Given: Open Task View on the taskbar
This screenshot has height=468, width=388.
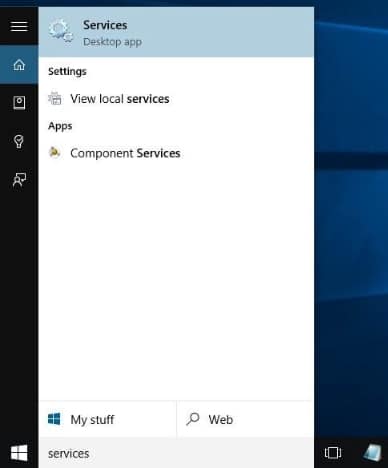Looking at the screenshot, I should click(x=333, y=453).
